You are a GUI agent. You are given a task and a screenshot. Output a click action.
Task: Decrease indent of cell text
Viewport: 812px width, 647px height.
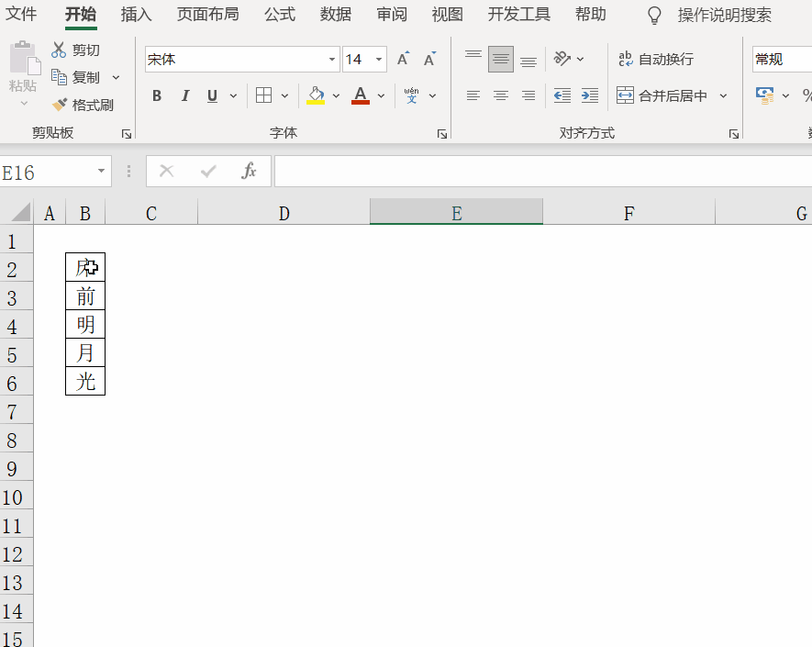tap(562, 95)
